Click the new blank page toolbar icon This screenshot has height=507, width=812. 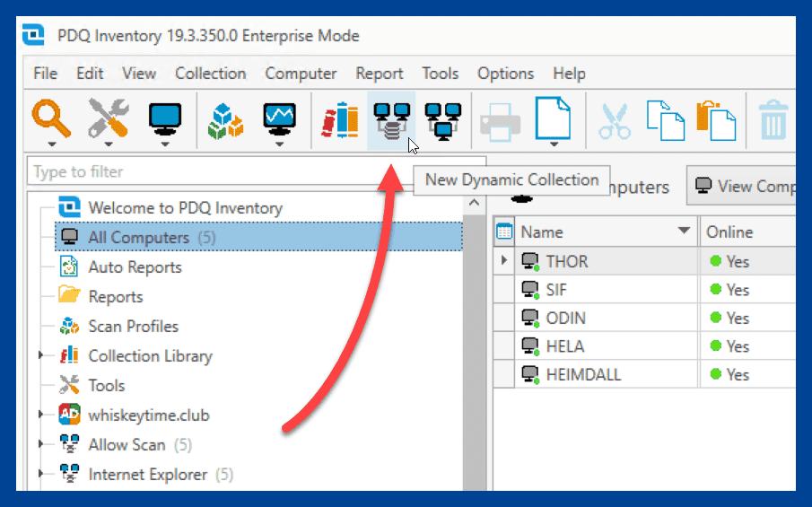point(553,118)
